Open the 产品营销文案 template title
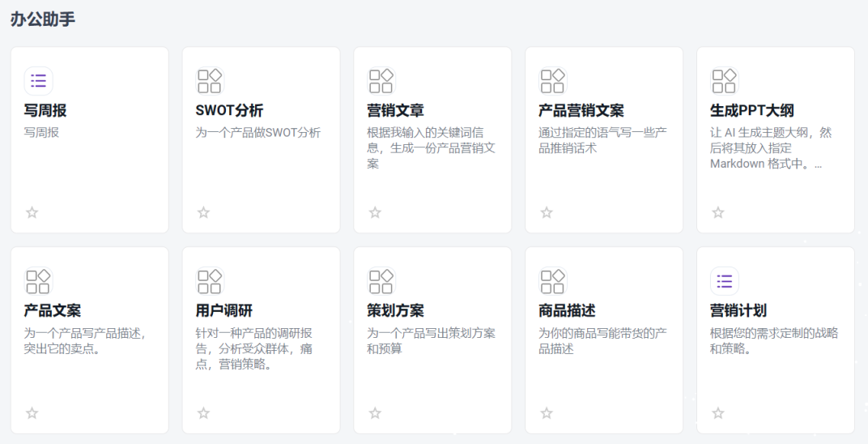868x444 pixels. click(x=581, y=111)
